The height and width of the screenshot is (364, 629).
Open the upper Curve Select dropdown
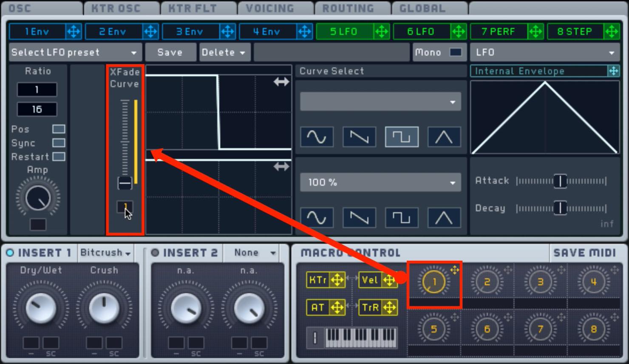381,102
